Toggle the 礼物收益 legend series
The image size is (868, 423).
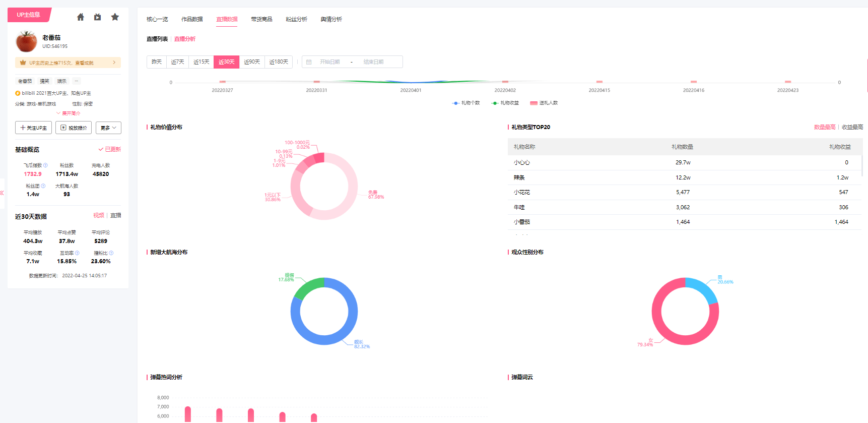point(505,103)
